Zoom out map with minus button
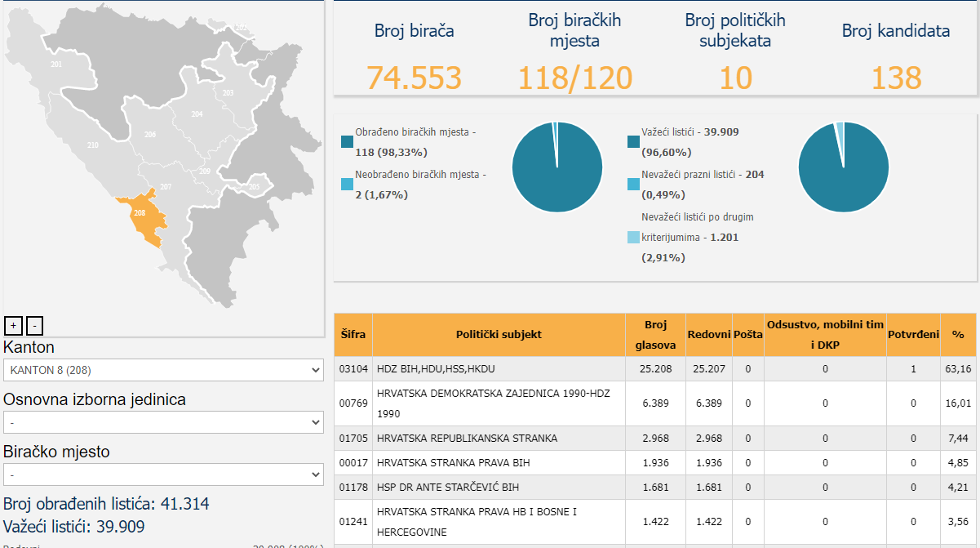Image resolution: width=980 pixels, height=548 pixels. [x=34, y=326]
